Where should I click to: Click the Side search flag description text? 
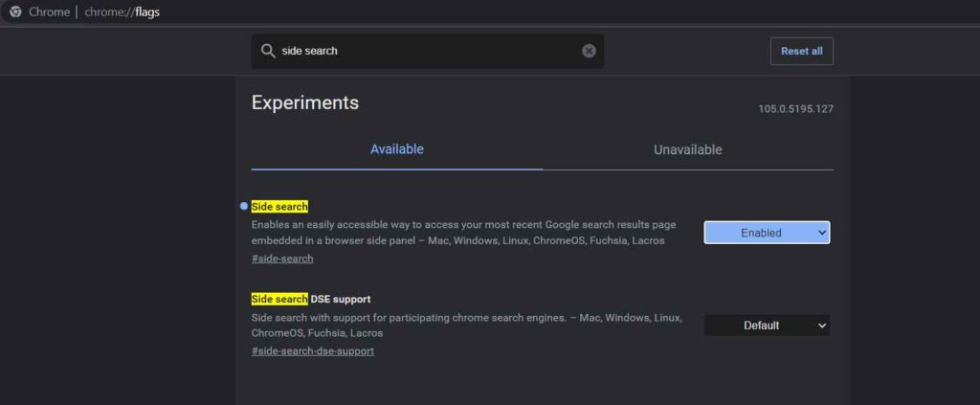[x=464, y=233]
